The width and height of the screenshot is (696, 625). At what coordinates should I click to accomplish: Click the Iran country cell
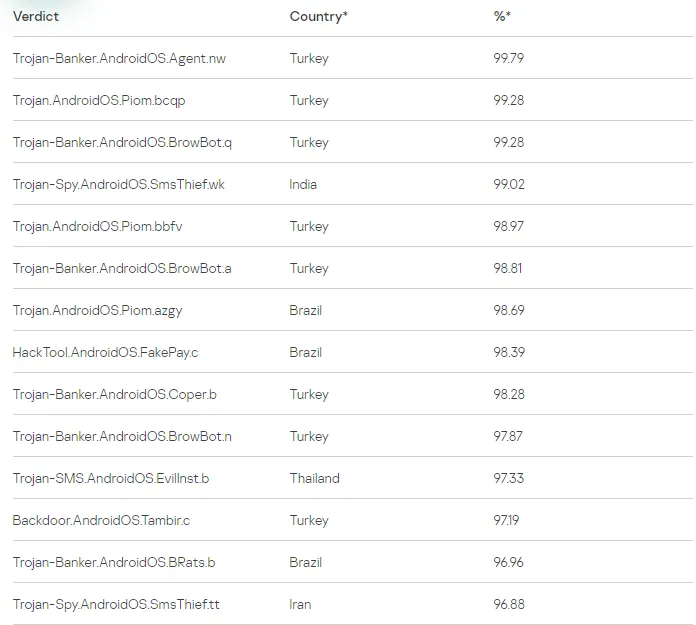pyautogui.click(x=299, y=604)
